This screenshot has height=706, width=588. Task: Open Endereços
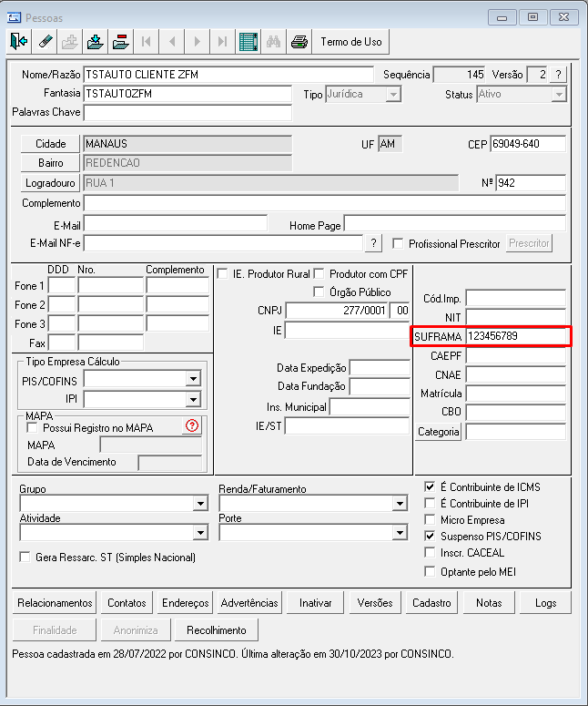point(186,602)
